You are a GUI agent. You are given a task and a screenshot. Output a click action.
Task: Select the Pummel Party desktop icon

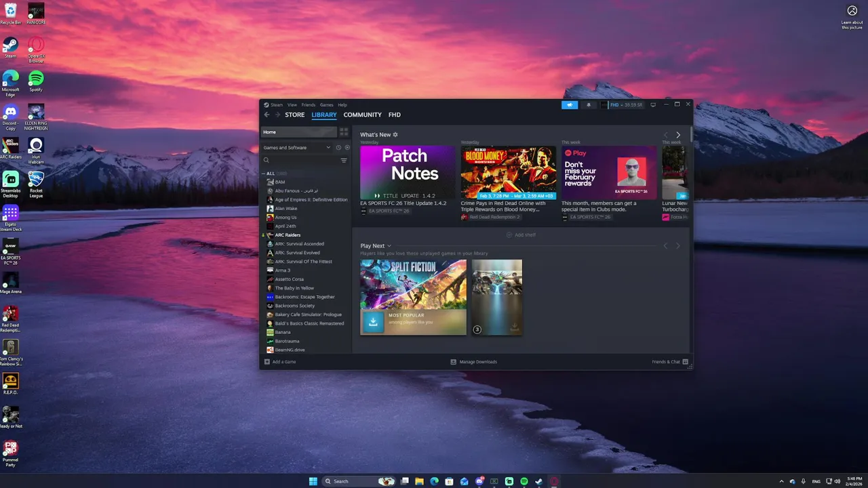click(x=10, y=454)
